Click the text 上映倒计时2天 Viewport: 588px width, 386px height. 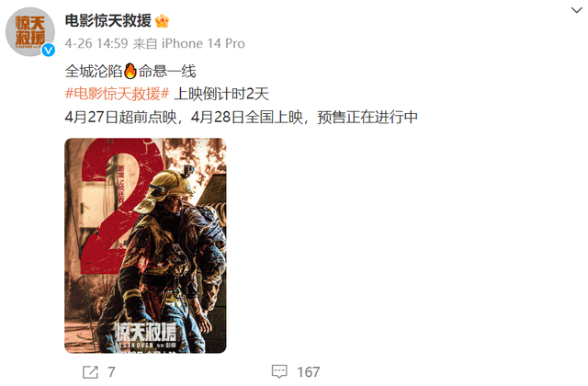[221, 94]
